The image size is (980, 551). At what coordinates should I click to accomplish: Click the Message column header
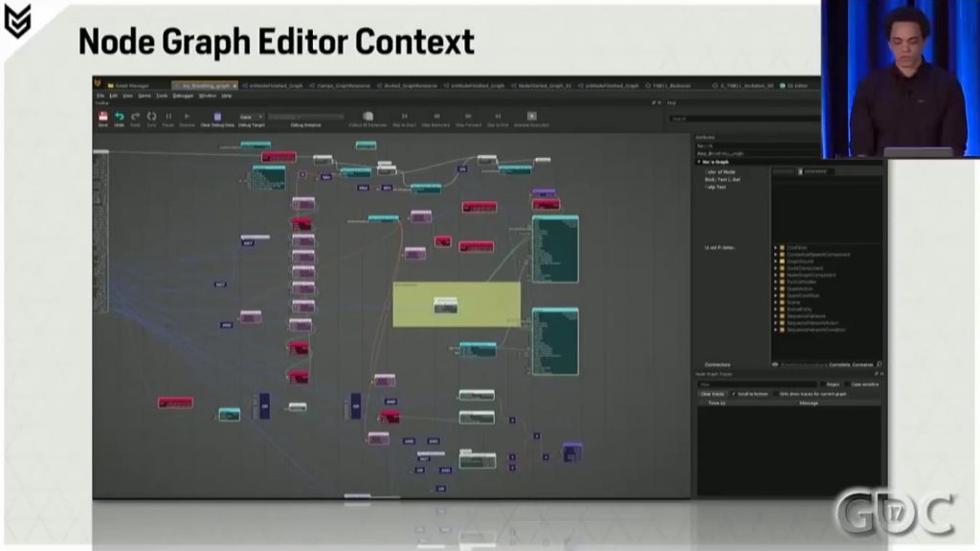[x=809, y=403]
